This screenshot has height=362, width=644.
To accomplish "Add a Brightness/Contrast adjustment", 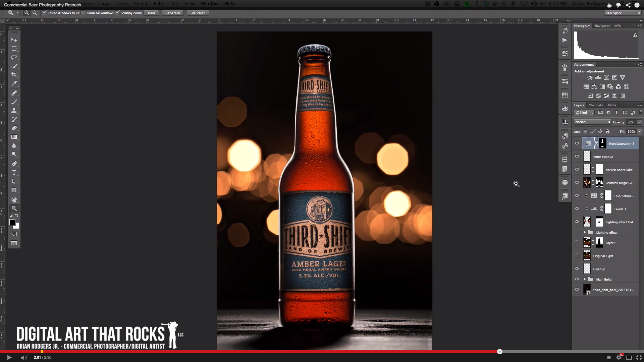I will 590,77.
